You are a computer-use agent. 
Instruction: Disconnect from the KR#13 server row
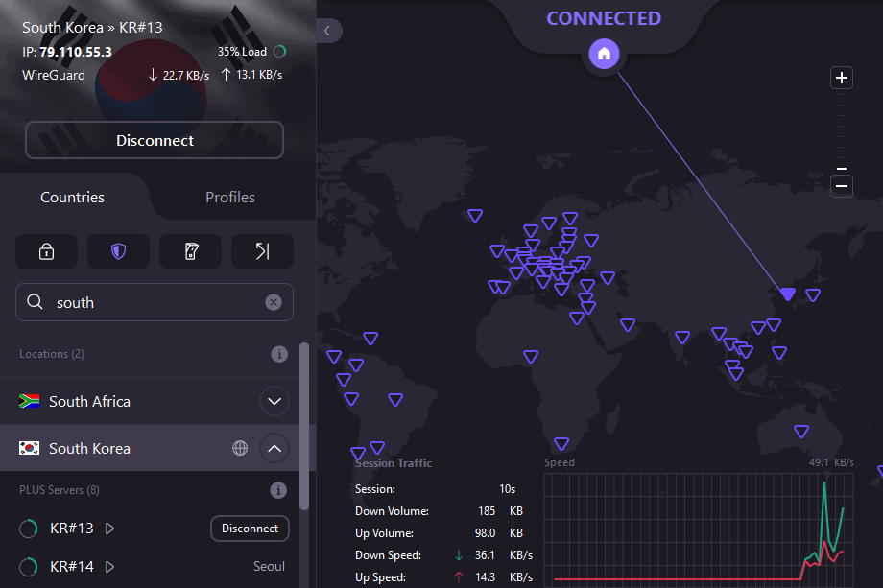[250, 529]
